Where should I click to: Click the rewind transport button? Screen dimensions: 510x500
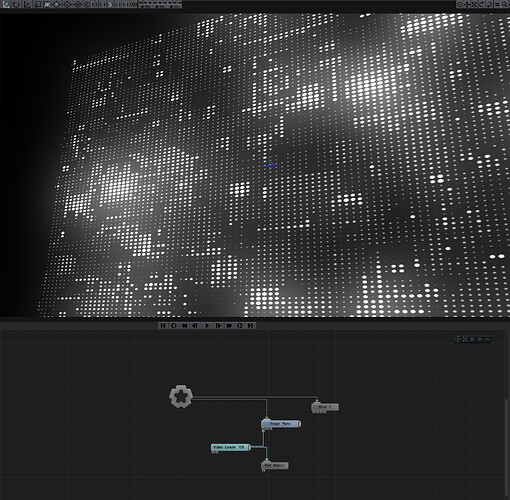[184, 326]
